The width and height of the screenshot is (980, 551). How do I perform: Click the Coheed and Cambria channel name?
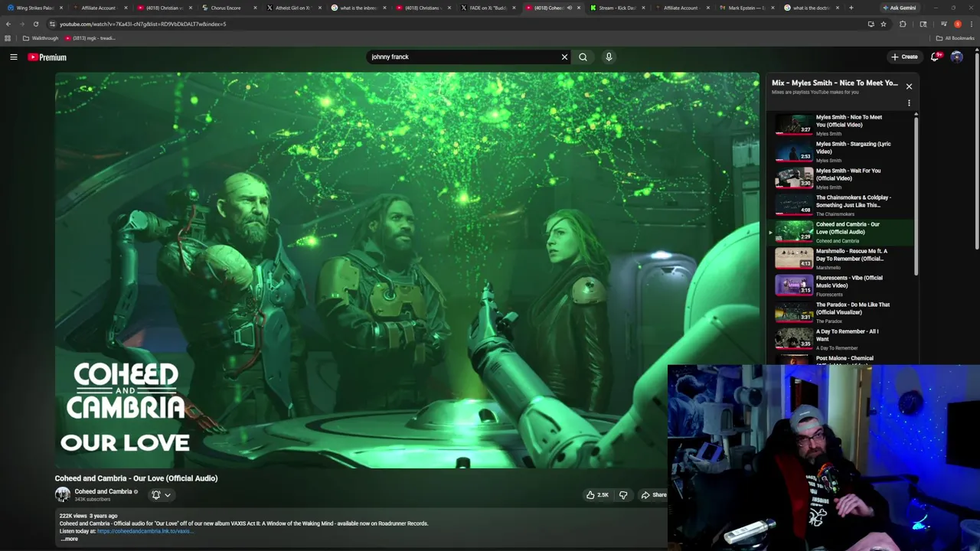pyautogui.click(x=103, y=491)
